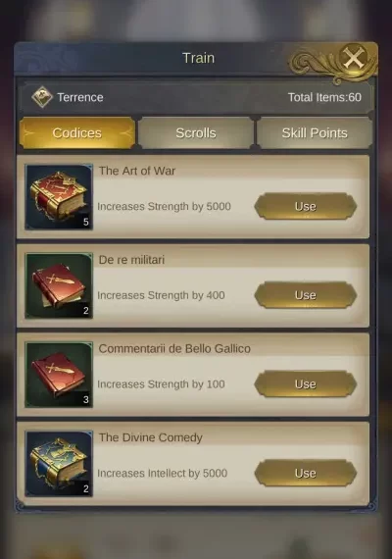Tap Commentarii de Bello Gallico book icon
This screenshot has width=392, height=559.
59,375
